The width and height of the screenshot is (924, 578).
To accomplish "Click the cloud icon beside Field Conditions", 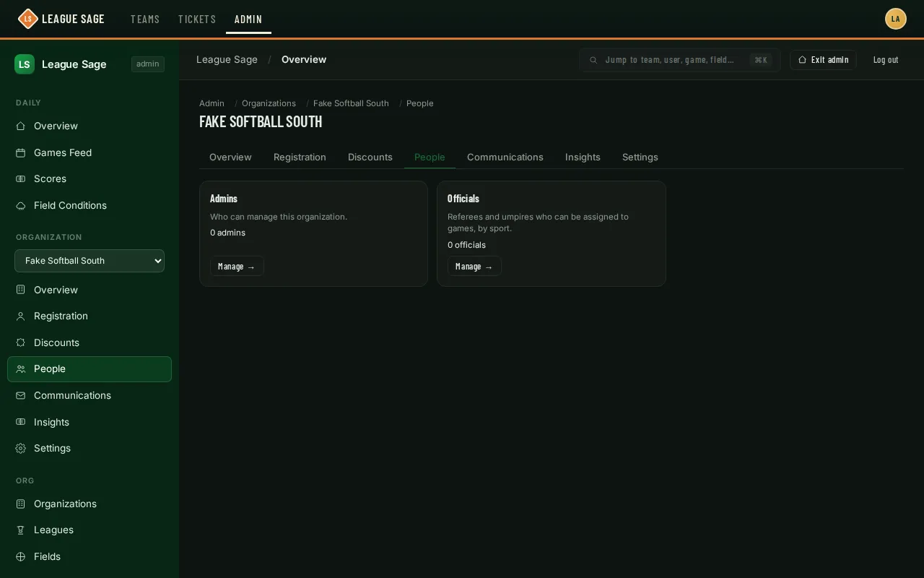I will coord(21,206).
